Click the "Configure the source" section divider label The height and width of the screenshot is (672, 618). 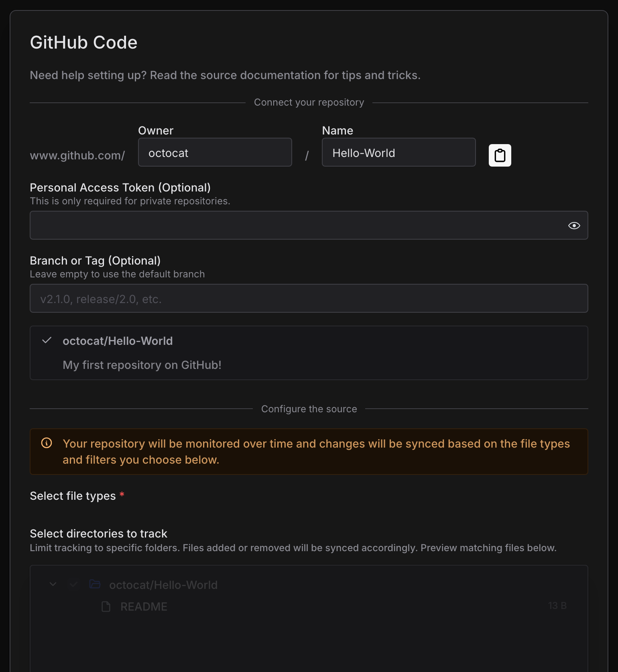click(x=309, y=409)
